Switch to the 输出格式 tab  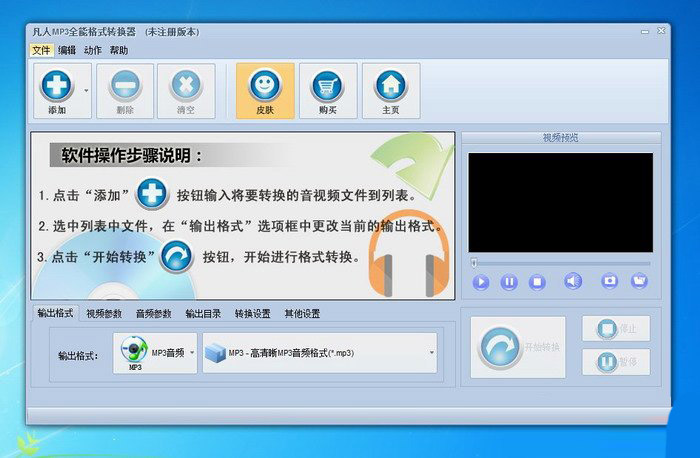tap(55, 313)
